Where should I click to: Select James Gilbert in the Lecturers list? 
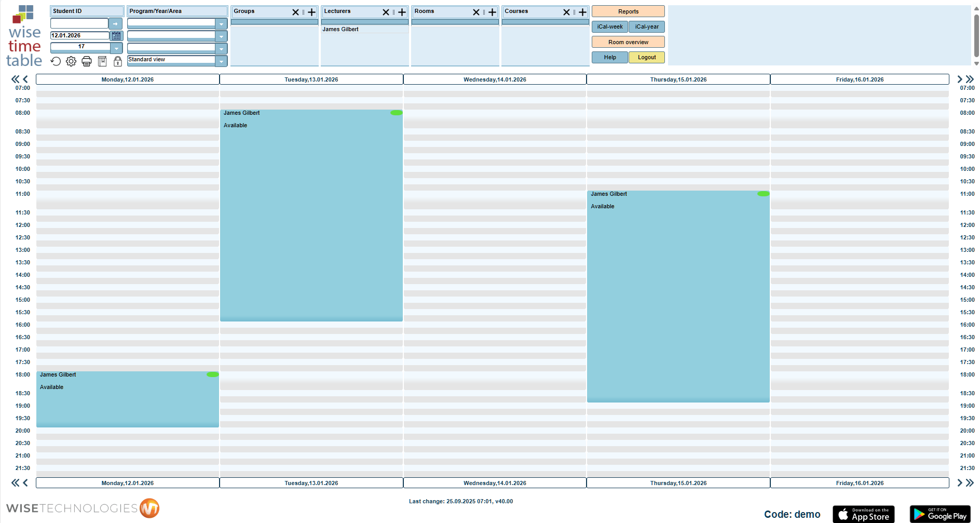coord(341,29)
